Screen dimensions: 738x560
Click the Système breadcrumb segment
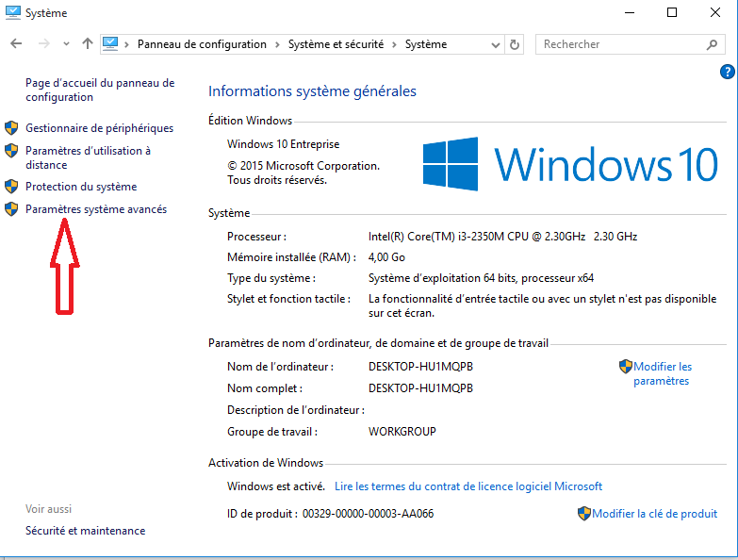[x=426, y=44]
